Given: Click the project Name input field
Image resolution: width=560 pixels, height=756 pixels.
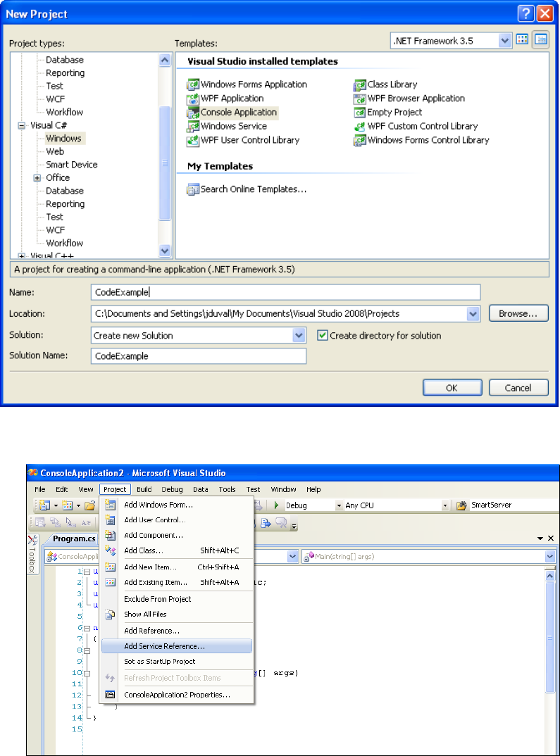Looking at the screenshot, I should [x=285, y=292].
